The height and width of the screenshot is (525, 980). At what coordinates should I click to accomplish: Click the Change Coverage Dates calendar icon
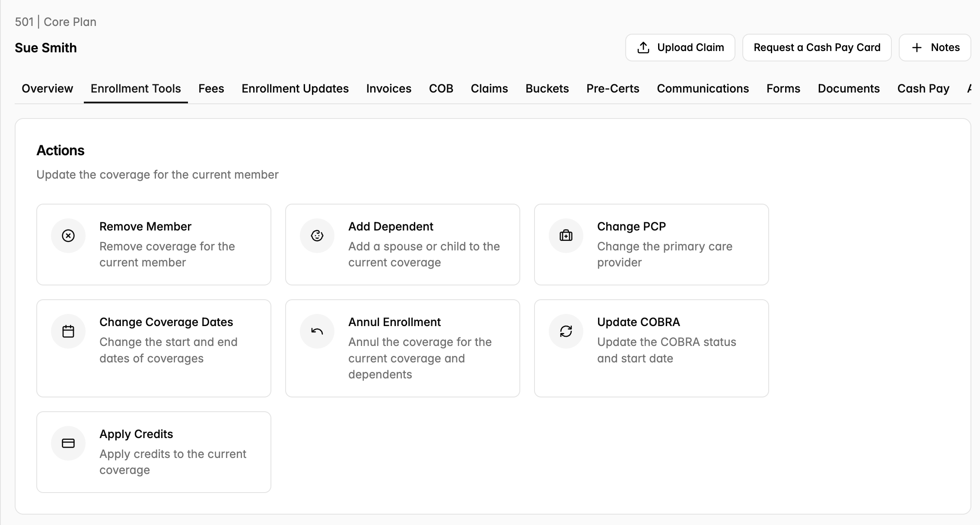[x=68, y=331]
